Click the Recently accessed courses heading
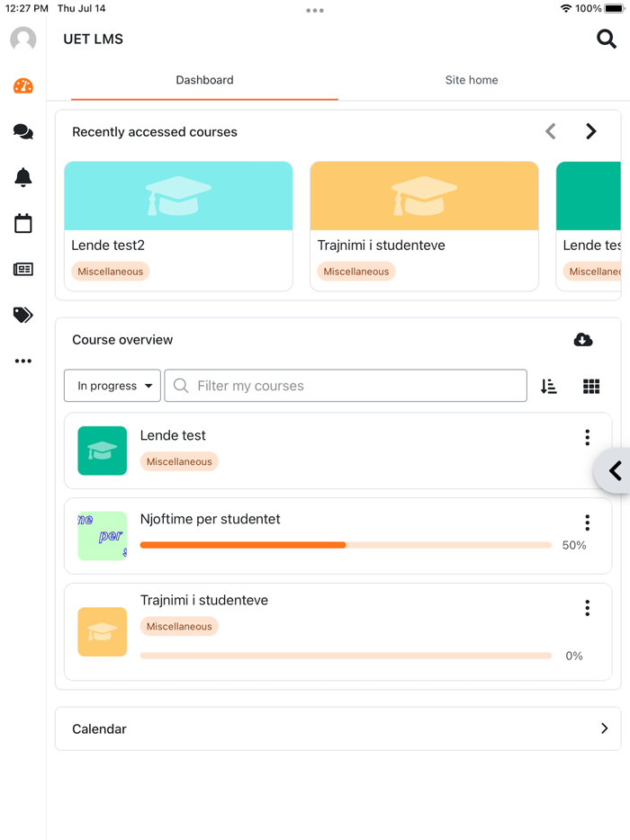The image size is (630, 840). tap(155, 132)
